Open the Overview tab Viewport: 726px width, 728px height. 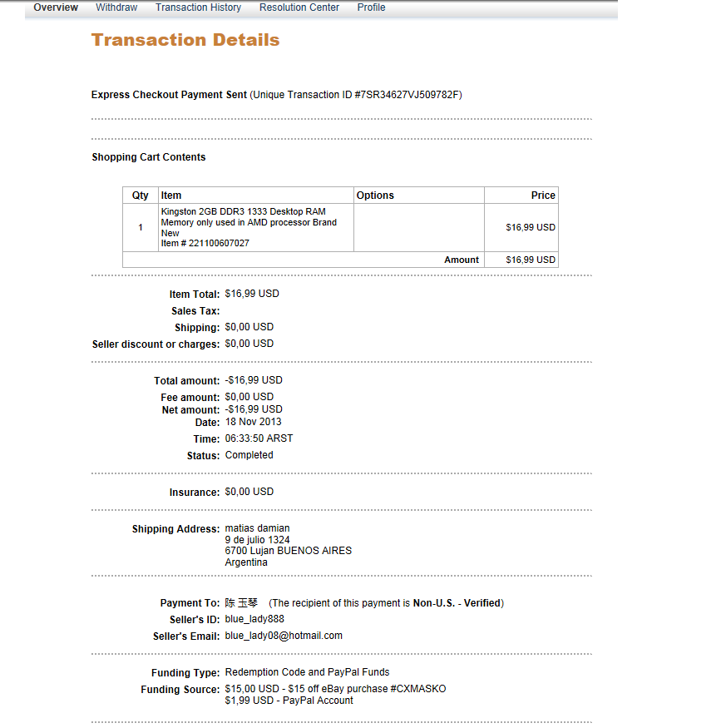coord(56,7)
